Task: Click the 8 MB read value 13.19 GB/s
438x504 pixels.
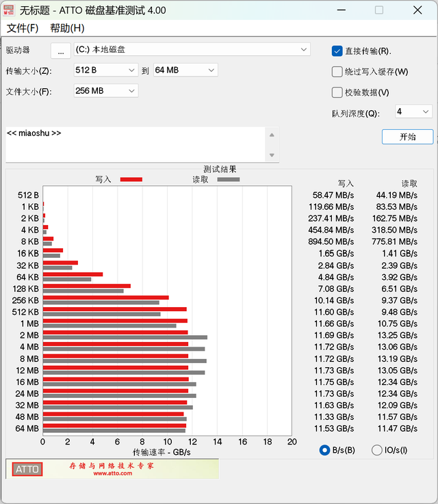Action: tap(398, 359)
